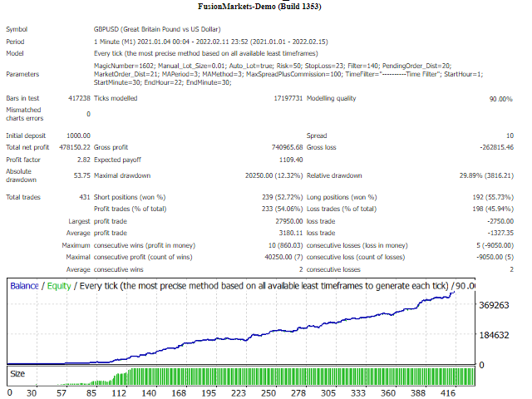Click the gross loss value '-262815.46'
This screenshot has height=399, width=532.
(x=496, y=147)
